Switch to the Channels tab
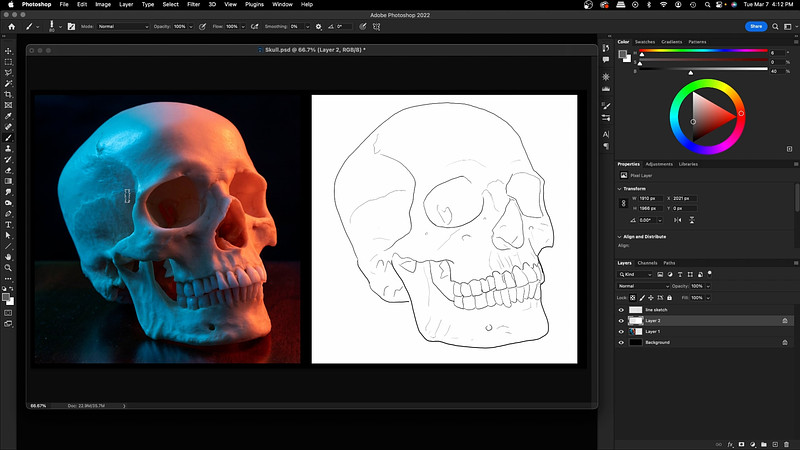This screenshot has height=450, width=800. 647,263
